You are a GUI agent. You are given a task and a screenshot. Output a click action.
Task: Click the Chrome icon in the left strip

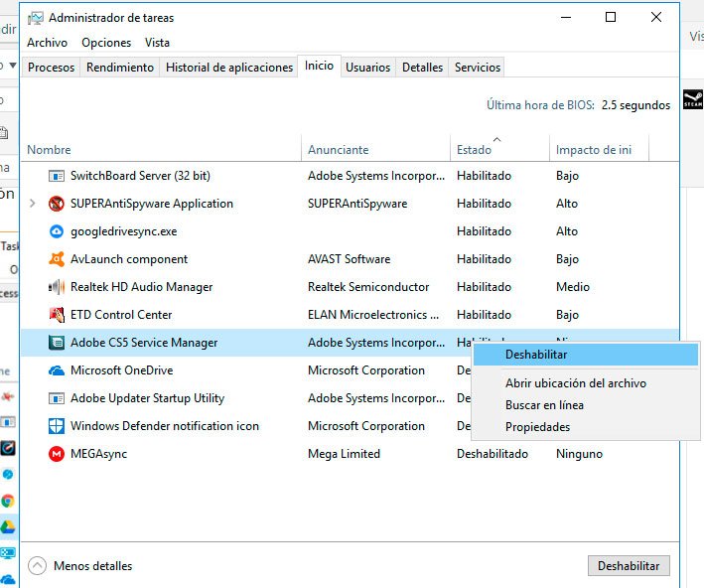pos(8,501)
